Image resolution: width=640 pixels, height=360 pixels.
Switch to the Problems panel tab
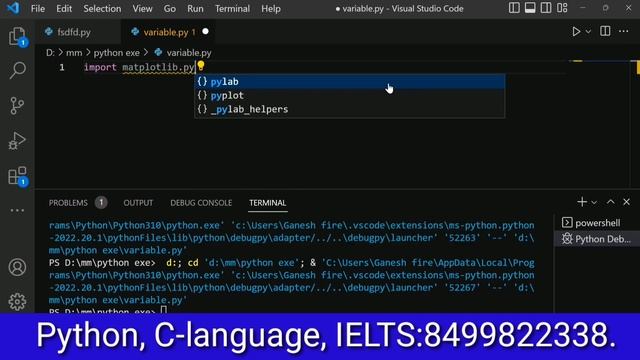pyautogui.click(x=68, y=203)
